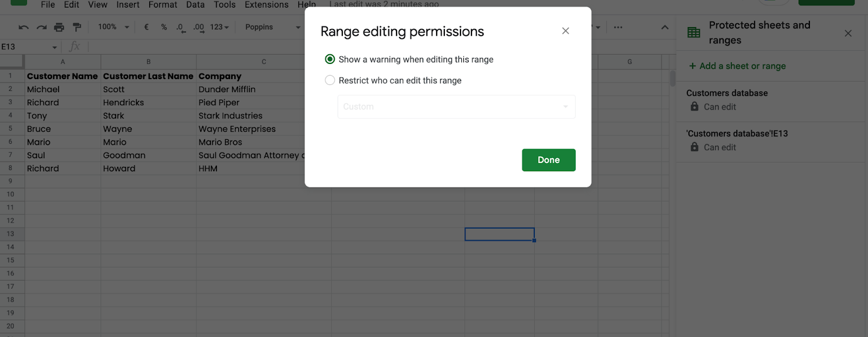Screen dimensions: 868x337
Task: Select column B header
Action: point(149,62)
